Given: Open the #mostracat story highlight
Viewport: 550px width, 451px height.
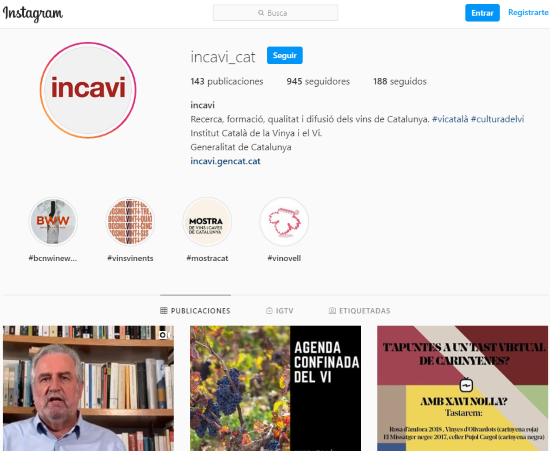Looking at the screenshot, I should click(207, 221).
